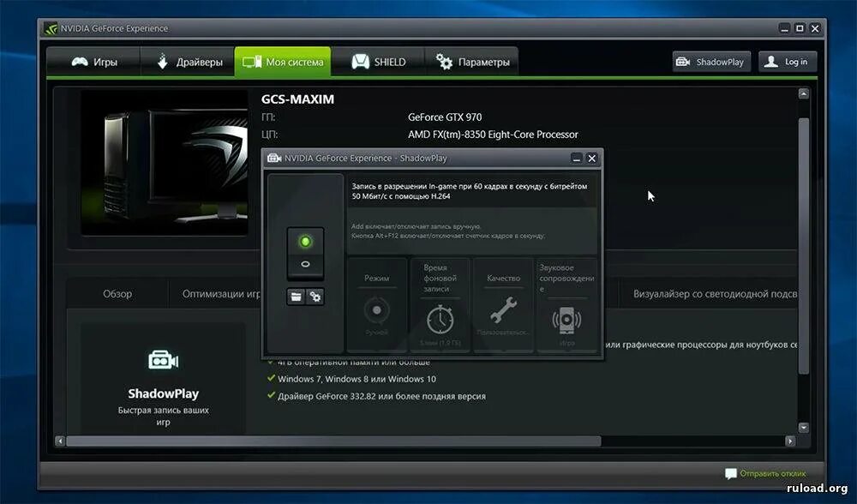Click the gears icon on Параметры
Viewport: 857px width, 504px height.
pos(444,62)
